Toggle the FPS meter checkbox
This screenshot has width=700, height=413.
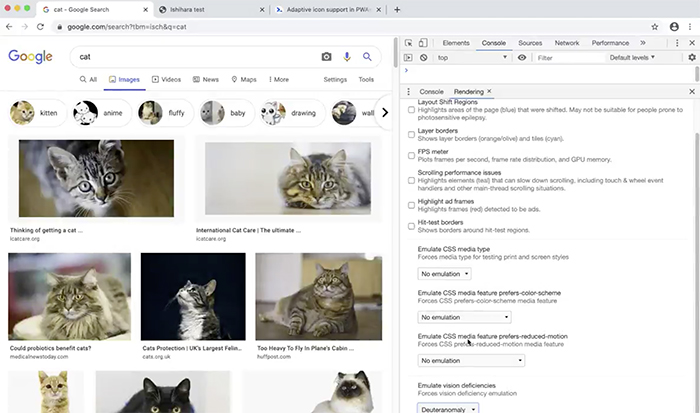[411, 155]
